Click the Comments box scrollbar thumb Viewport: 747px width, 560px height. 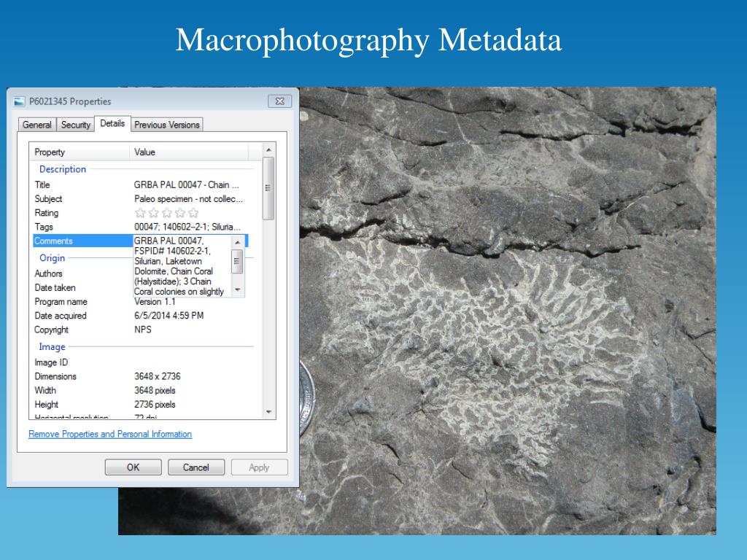tap(237, 262)
